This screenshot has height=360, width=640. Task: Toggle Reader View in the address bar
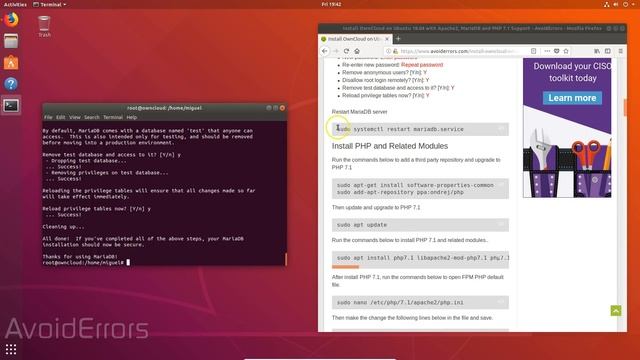(x=533, y=51)
